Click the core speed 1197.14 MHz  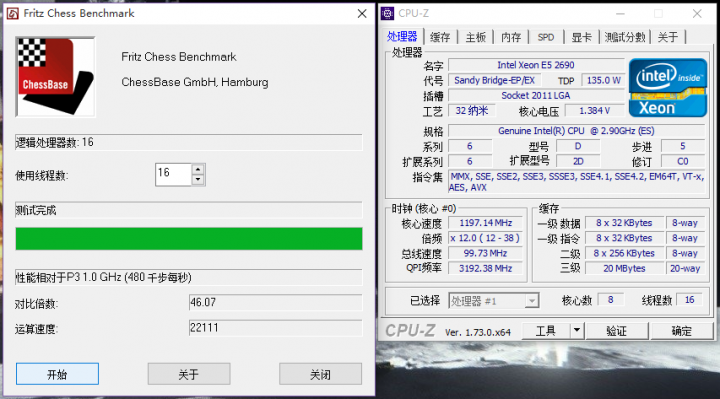click(x=485, y=223)
